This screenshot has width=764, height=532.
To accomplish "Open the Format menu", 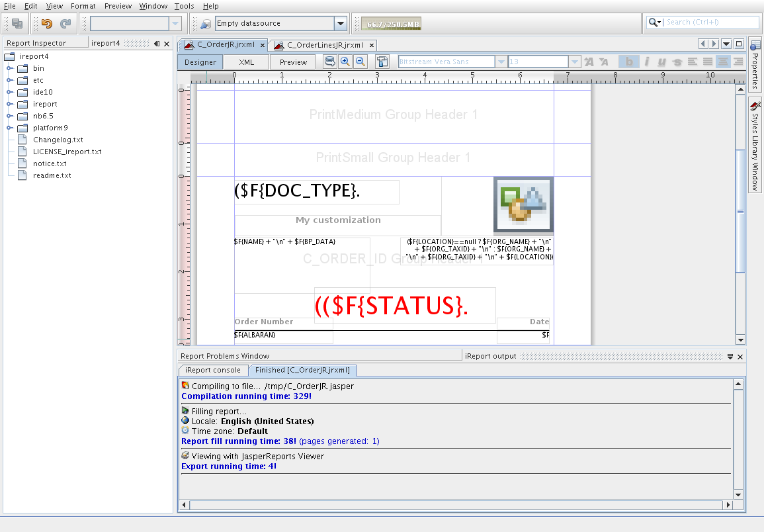I will click(83, 6).
